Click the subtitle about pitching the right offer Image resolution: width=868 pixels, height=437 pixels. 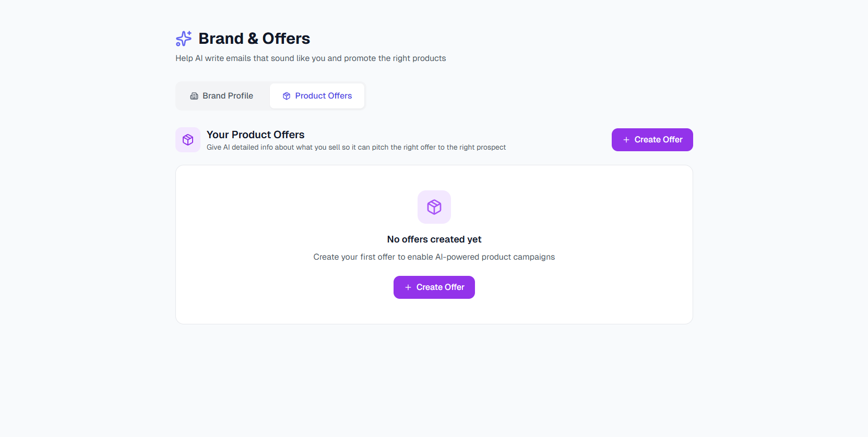coord(355,147)
